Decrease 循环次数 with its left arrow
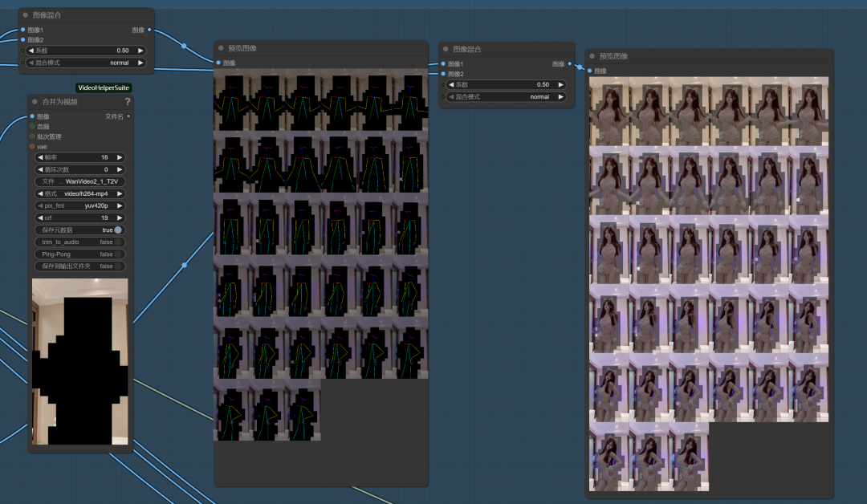The image size is (867, 504). click(x=40, y=169)
